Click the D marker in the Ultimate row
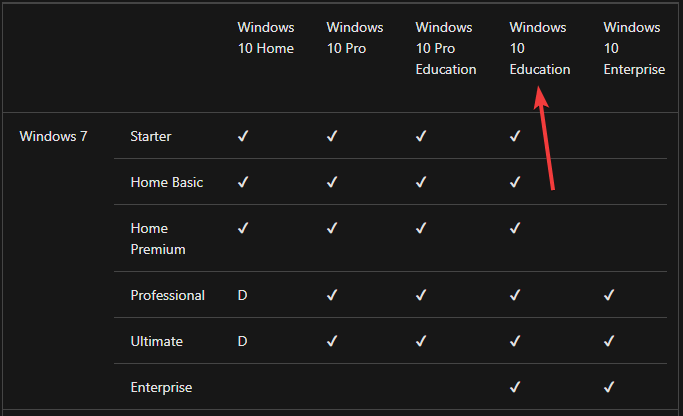Screen dimensions: 683x416 point(243,341)
